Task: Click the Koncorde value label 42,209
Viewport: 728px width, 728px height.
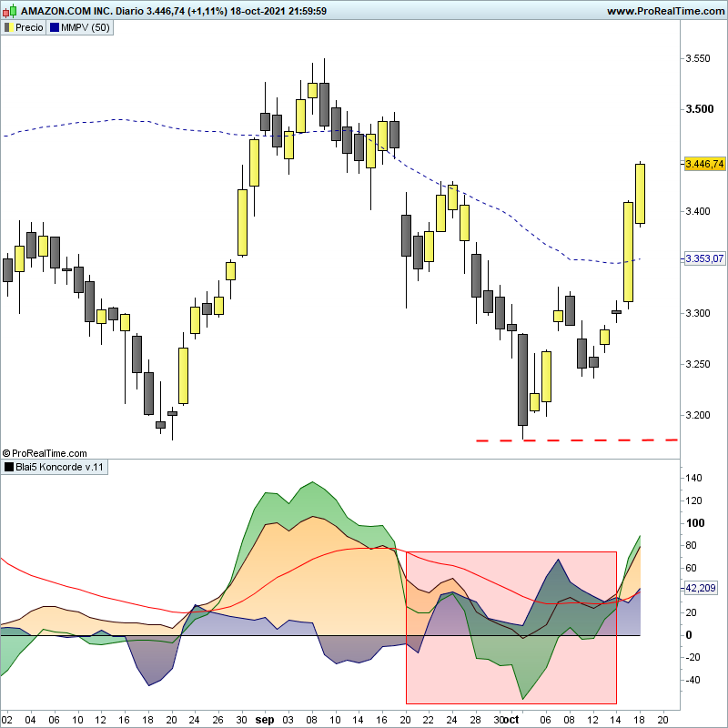Action: [x=701, y=588]
